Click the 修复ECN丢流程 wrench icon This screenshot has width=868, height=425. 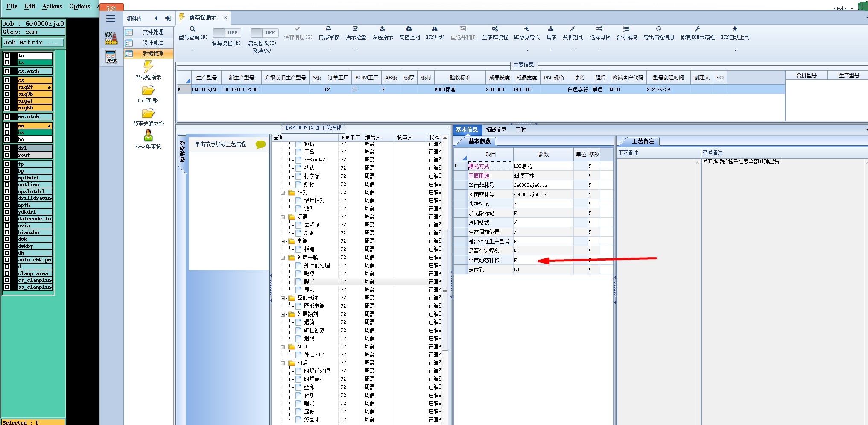[x=697, y=29]
